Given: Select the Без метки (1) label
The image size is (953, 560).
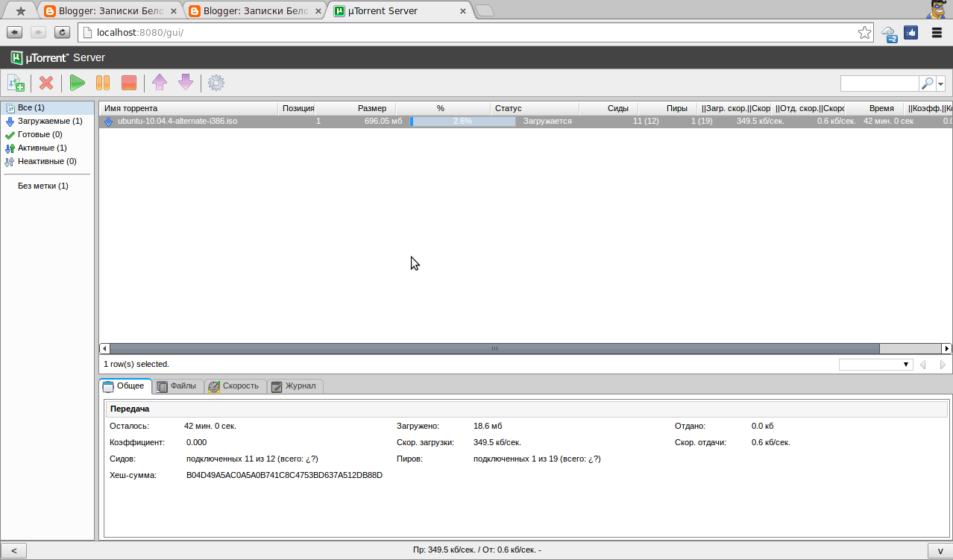Looking at the screenshot, I should coord(48,186).
